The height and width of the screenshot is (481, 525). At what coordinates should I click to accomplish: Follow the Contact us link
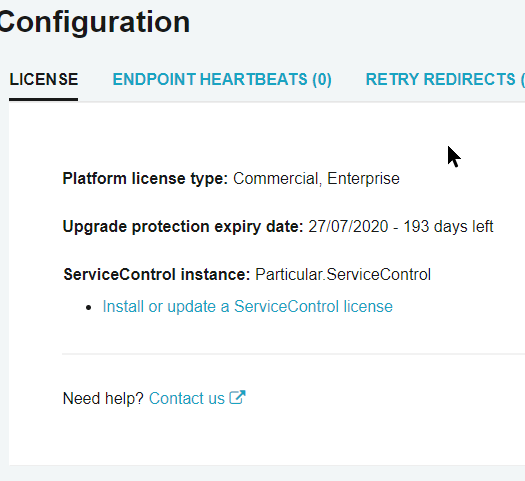[x=187, y=398]
